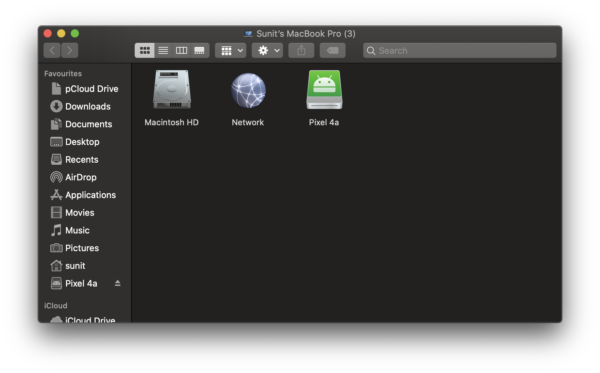Click the iCloud section header
This screenshot has width=600, height=373.
click(56, 306)
